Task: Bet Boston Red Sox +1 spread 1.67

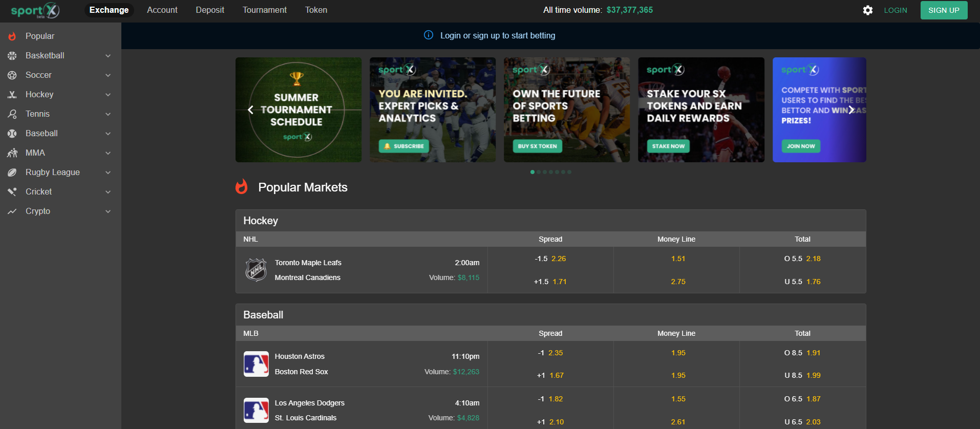Action: point(550,375)
